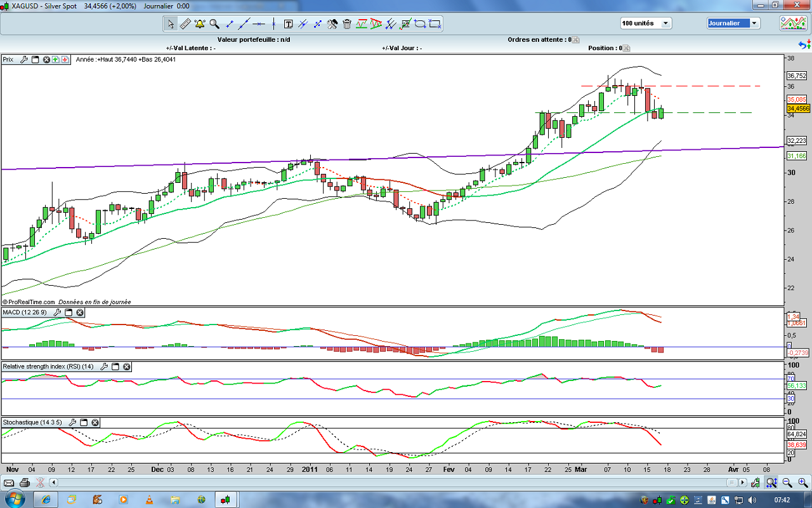Open Stochastique indicator wrench settings
Image resolution: width=812 pixels, height=508 pixels.
(72, 422)
